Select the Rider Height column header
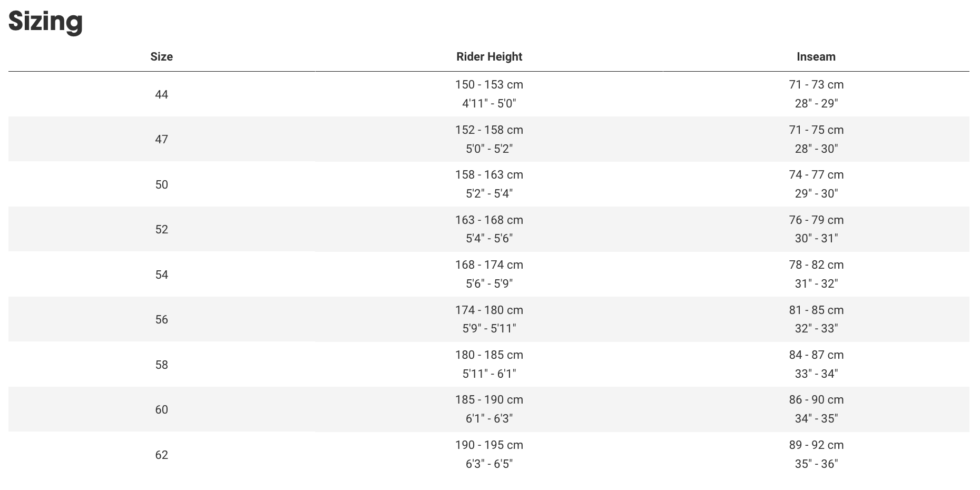Image resolution: width=980 pixels, height=490 pixels. click(x=489, y=57)
